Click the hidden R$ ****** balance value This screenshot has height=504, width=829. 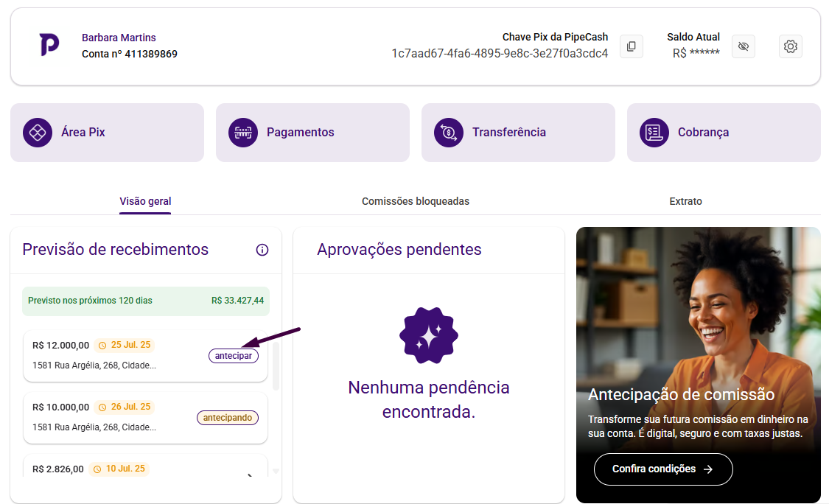click(x=696, y=53)
